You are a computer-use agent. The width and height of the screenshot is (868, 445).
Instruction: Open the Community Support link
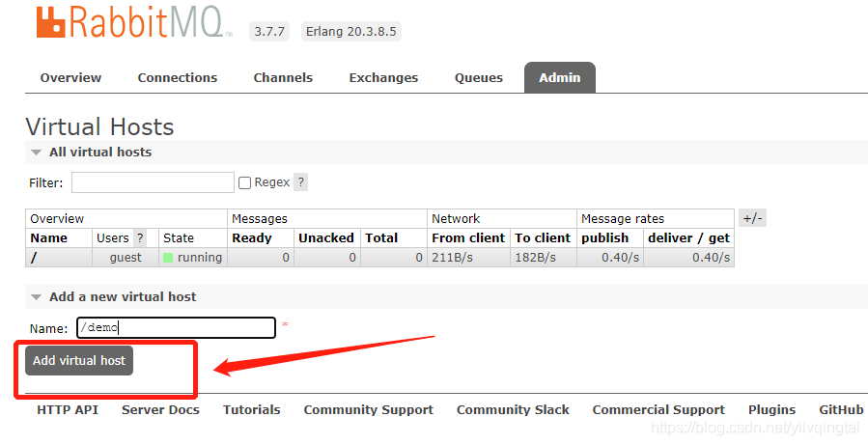369,410
